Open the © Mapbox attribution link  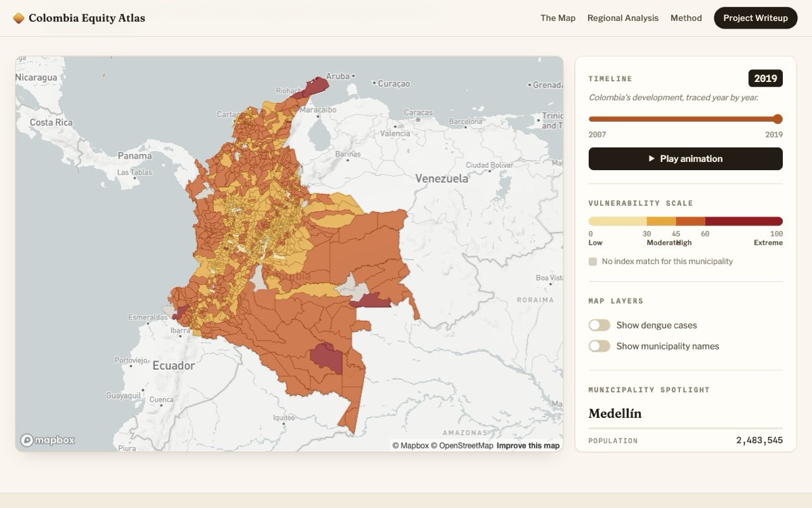(x=411, y=446)
